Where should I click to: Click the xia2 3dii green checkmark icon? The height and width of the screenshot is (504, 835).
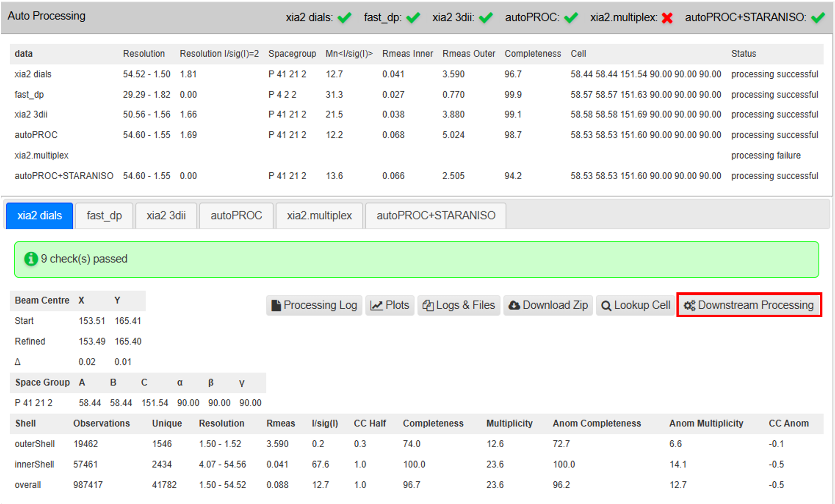pos(486,17)
